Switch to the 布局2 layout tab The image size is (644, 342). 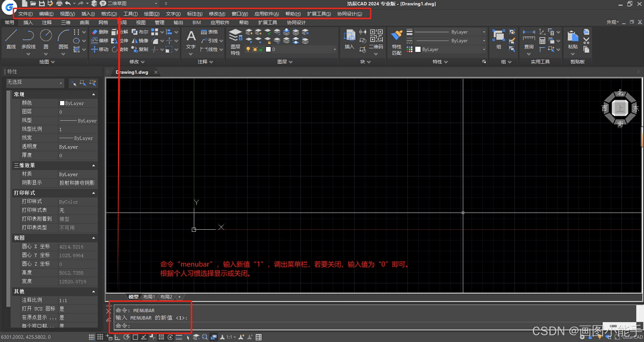point(166,297)
